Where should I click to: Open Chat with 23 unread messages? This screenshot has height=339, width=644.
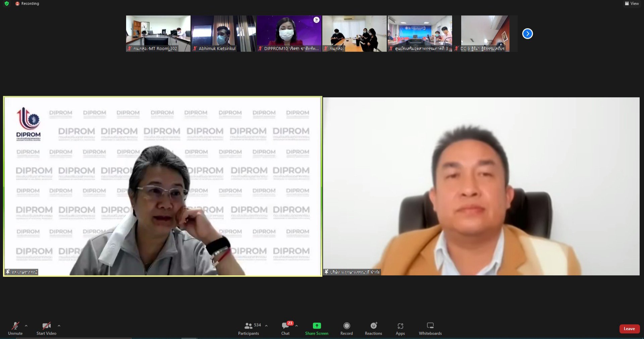point(286,328)
